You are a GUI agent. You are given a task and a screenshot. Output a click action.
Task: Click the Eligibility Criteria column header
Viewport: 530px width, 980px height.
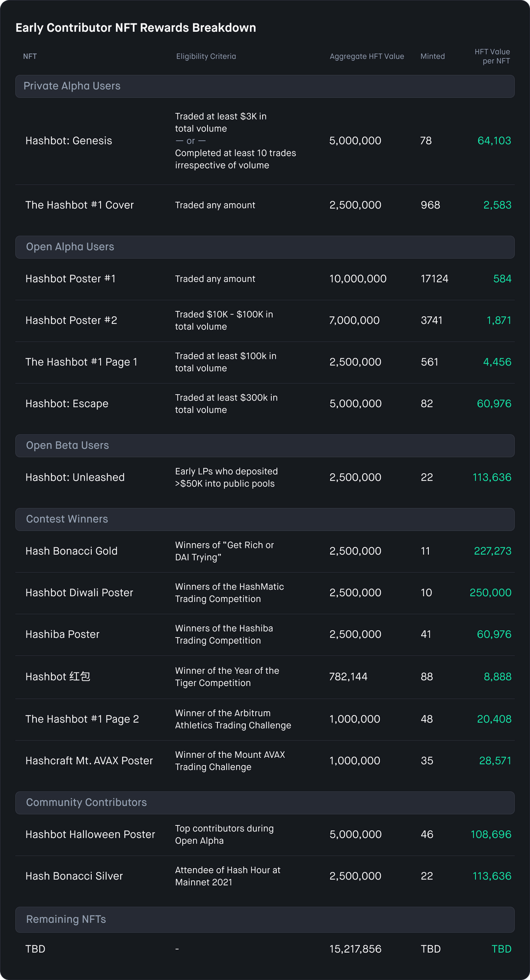206,56
